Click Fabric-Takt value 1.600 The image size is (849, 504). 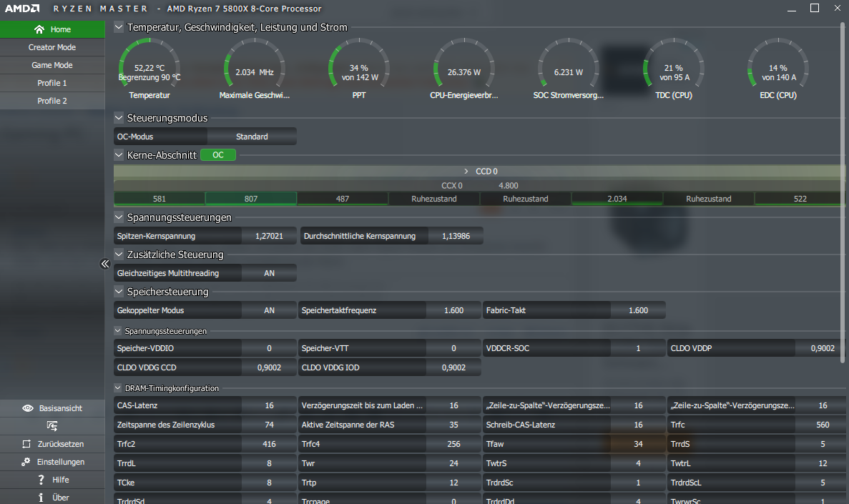[x=639, y=310]
